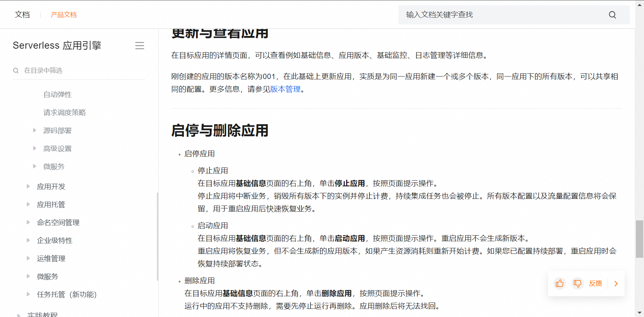Click the thumbs-down dislike icon
Image resolution: width=644 pixels, height=317 pixels.
click(577, 284)
